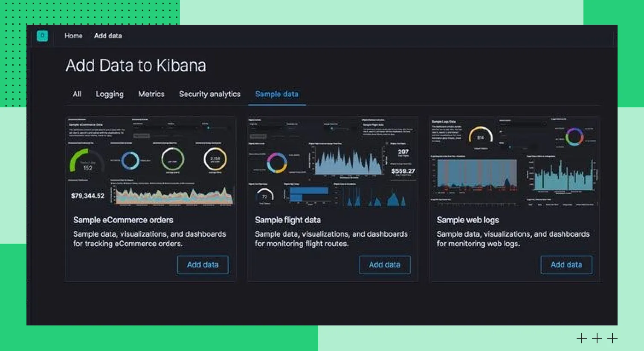Open the Logging tab
644x351 pixels.
(110, 94)
